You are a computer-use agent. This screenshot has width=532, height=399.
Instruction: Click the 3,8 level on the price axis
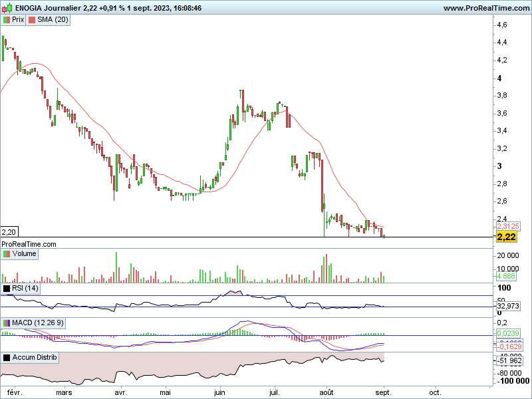[502, 95]
